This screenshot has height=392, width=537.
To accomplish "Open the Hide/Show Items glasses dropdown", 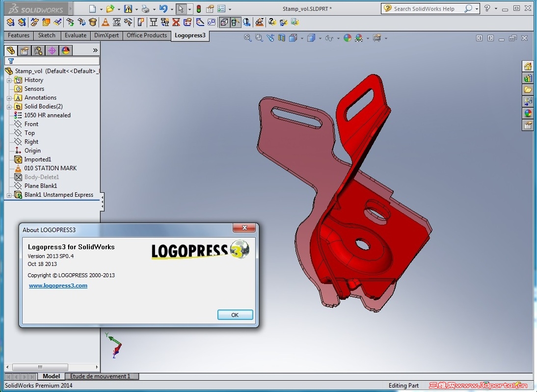I will pyautogui.click(x=338, y=38).
